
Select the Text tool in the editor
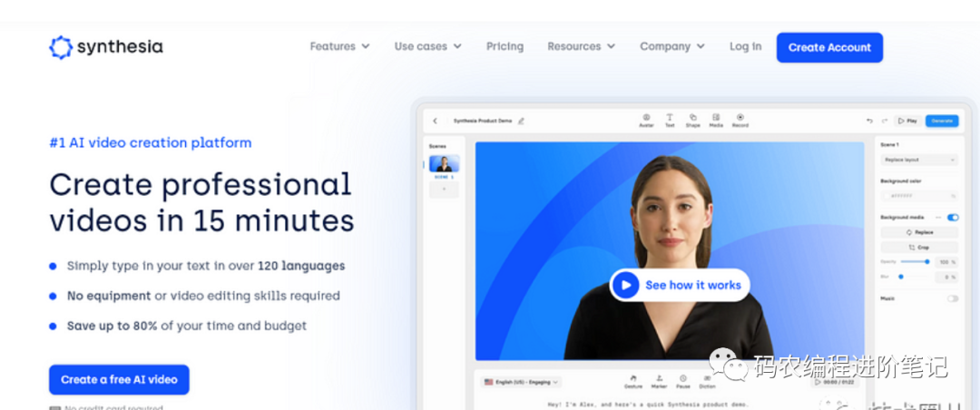pyautogui.click(x=670, y=121)
